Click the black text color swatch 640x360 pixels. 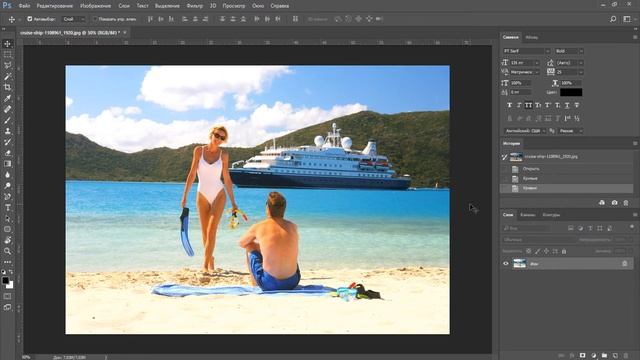tap(571, 92)
